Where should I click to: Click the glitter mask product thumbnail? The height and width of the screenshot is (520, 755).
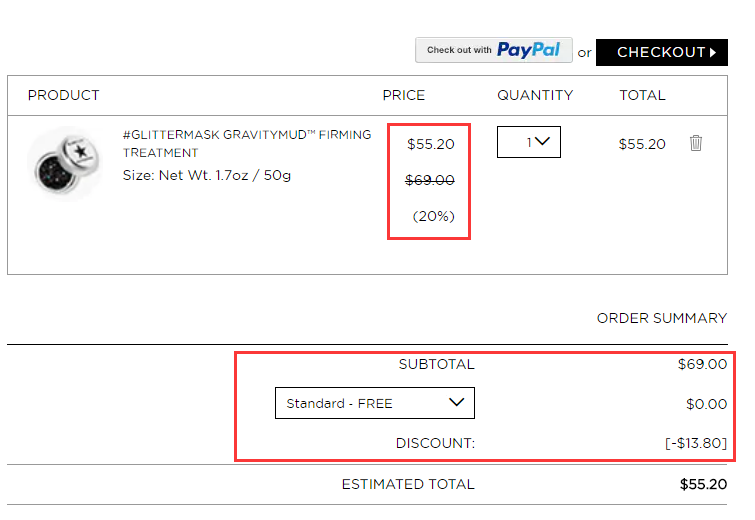pyautogui.click(x=65, y=164)
